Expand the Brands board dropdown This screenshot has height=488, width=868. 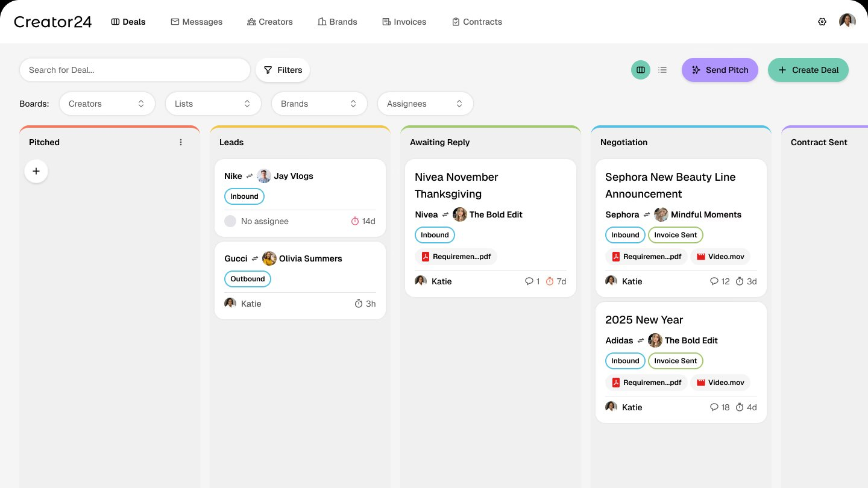pyautogui.click(x=319, y=104)
